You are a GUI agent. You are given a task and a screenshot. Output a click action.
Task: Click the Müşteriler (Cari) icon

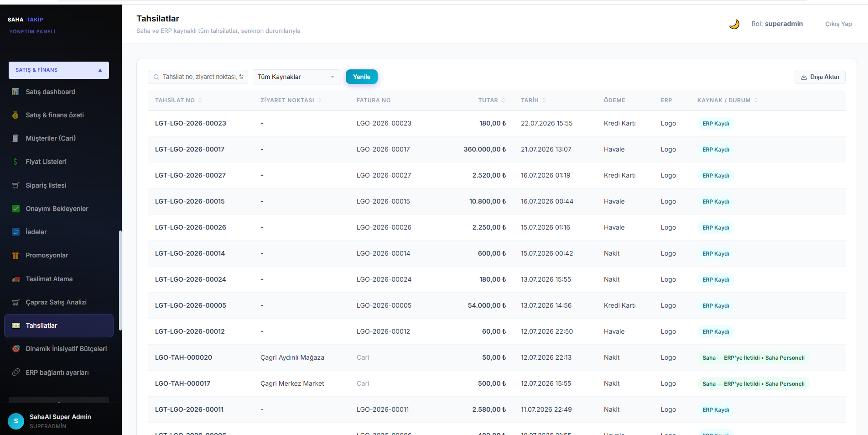coord(16,138)
